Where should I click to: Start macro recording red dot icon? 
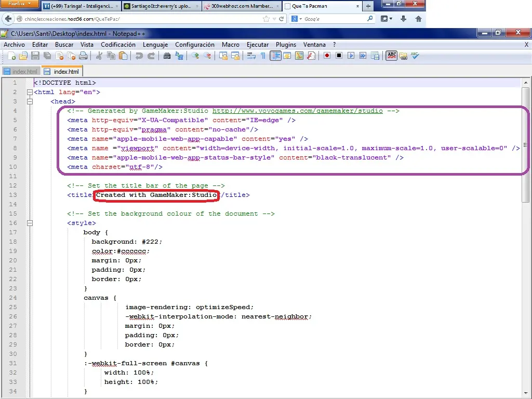(327, 56)
